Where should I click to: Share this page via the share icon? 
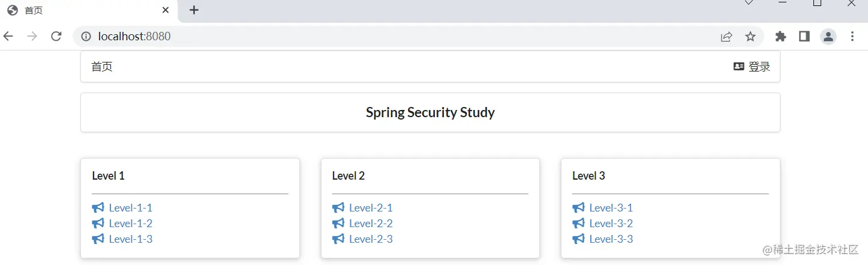[x=726, y=37]
